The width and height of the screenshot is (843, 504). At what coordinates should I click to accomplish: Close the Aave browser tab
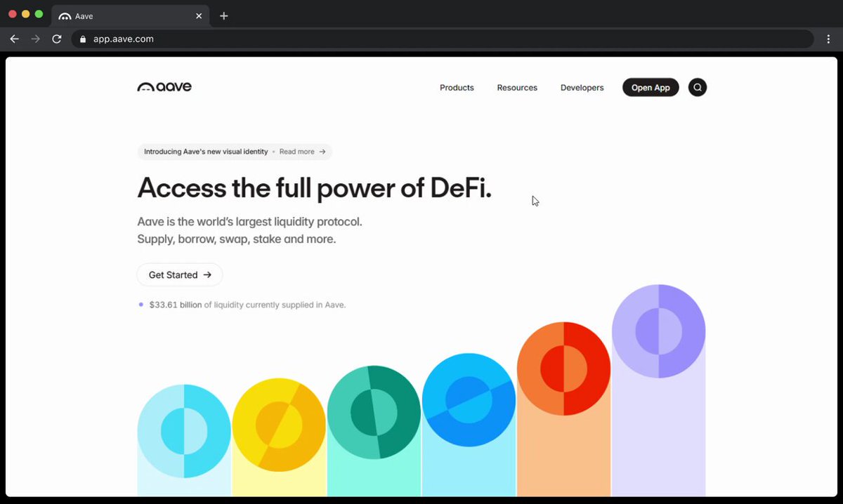[199, 15]
